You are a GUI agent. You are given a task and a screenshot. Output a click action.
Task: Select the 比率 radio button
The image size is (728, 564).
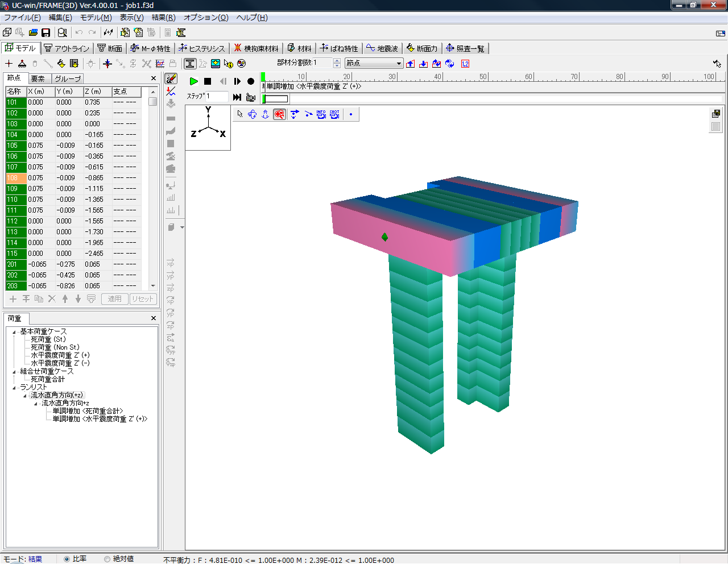click(x=67, y=559)
